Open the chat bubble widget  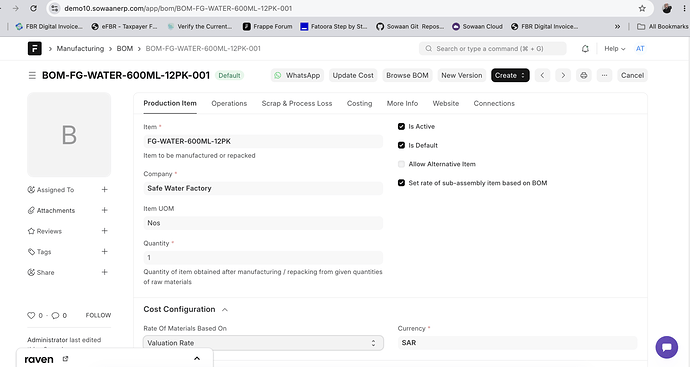point(667,347)
